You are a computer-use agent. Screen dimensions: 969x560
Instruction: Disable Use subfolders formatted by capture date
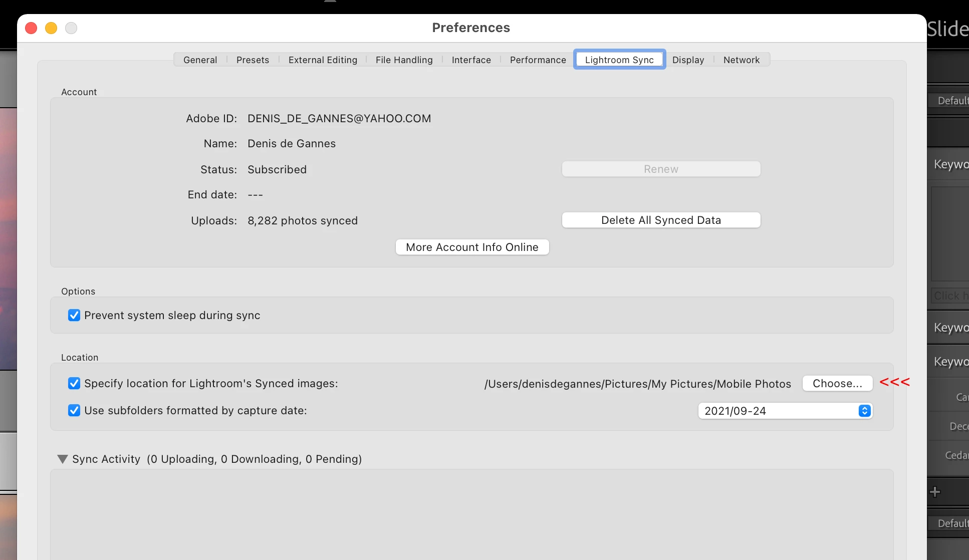[74, 411]
